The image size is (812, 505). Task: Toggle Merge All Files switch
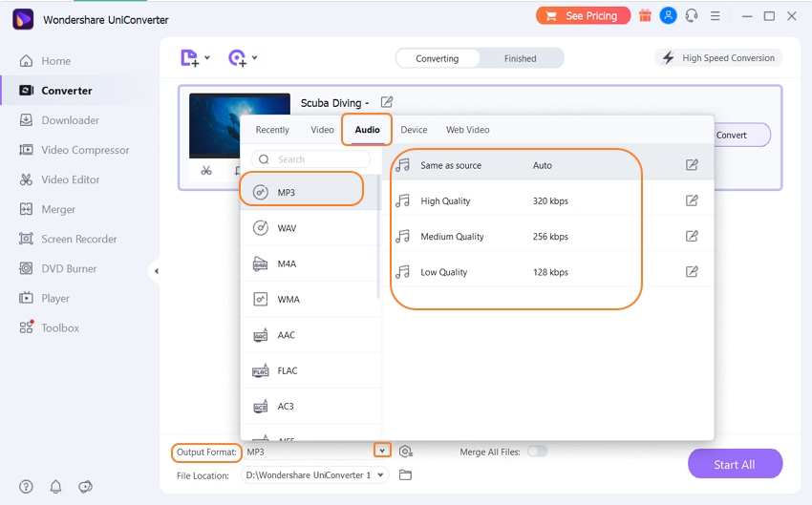click(537, 452)
